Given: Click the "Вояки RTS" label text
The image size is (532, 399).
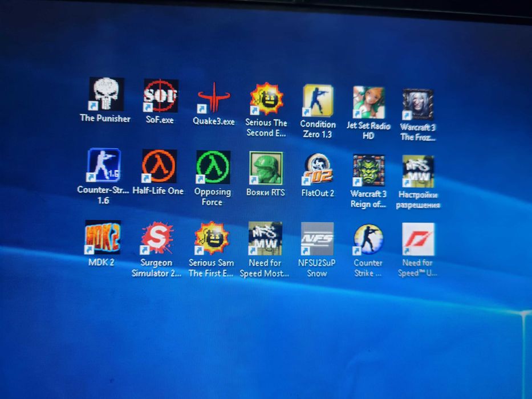Looking at the screenshot, I should (265, 193).
